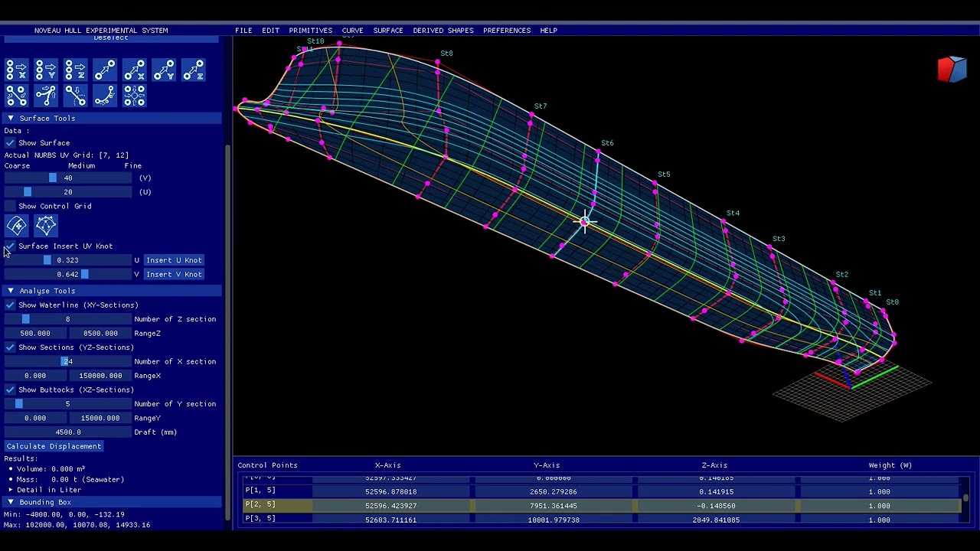Viewport: 980px width, 551px height.
Task: Click the converge-points-to-center icon
Action: [134, 96]
